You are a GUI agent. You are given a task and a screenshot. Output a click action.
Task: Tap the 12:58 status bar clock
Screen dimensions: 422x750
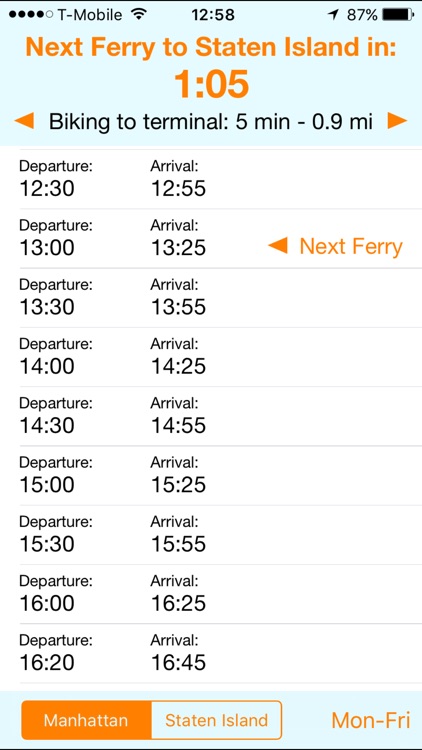[x=213, y=15]
